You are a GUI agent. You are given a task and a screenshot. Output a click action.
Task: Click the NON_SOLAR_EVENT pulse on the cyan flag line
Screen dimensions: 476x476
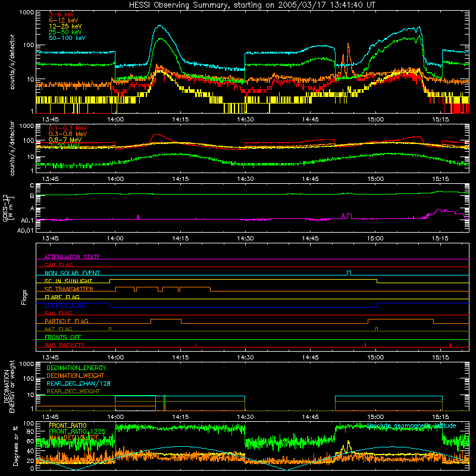coord(349,273)
